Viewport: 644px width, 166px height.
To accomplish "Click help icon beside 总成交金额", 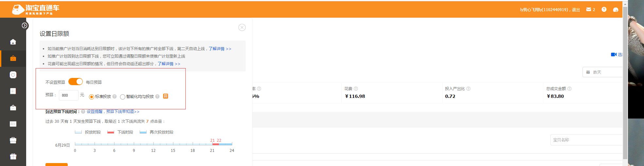I will point(569,89).
